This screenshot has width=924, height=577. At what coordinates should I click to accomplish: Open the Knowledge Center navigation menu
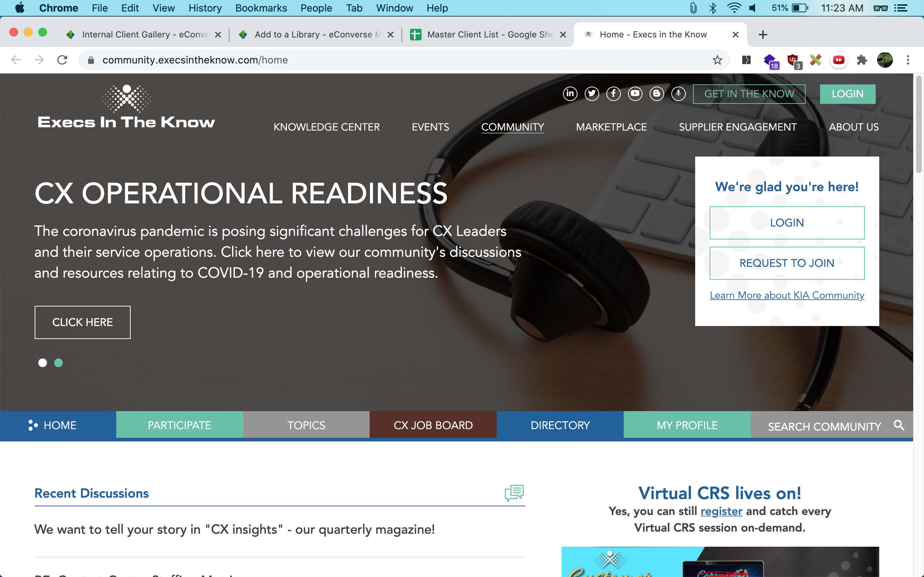point(326,127)
